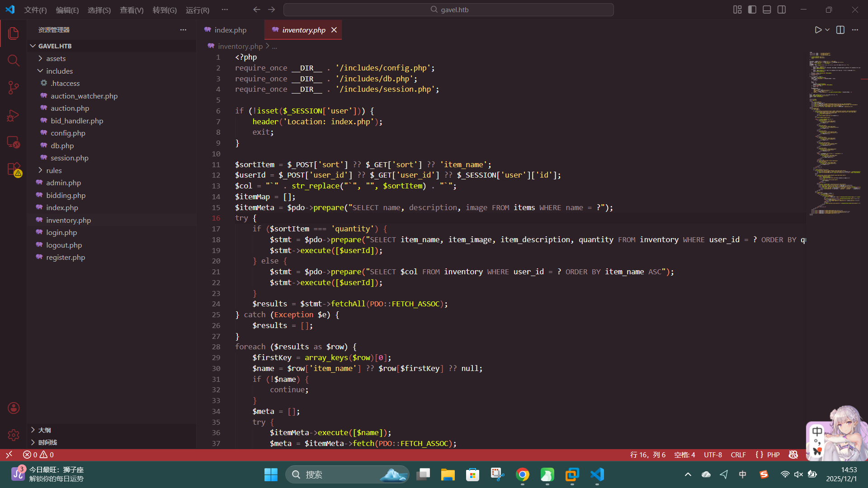Image resolution: width=868 pixels, height=488 pixels.
Task: Open Run and Debug view
Action: point(14,116)
